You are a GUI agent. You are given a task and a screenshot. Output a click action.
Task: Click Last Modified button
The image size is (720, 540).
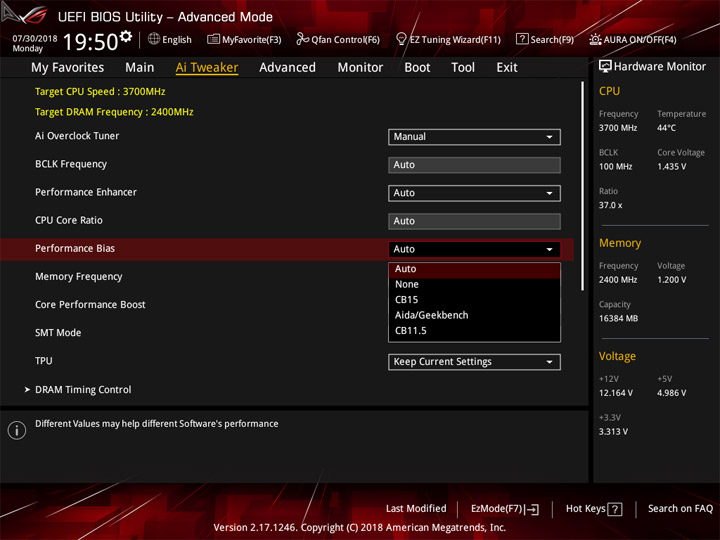click(416, 508)
